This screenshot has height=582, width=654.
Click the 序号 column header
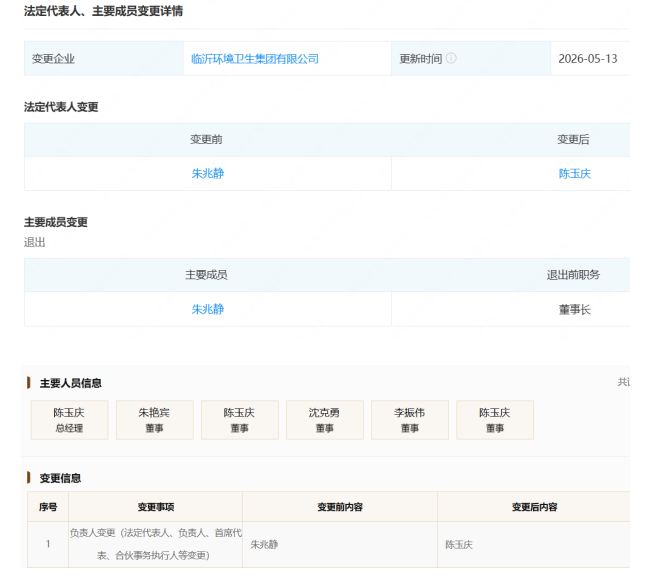pos(48,507)
